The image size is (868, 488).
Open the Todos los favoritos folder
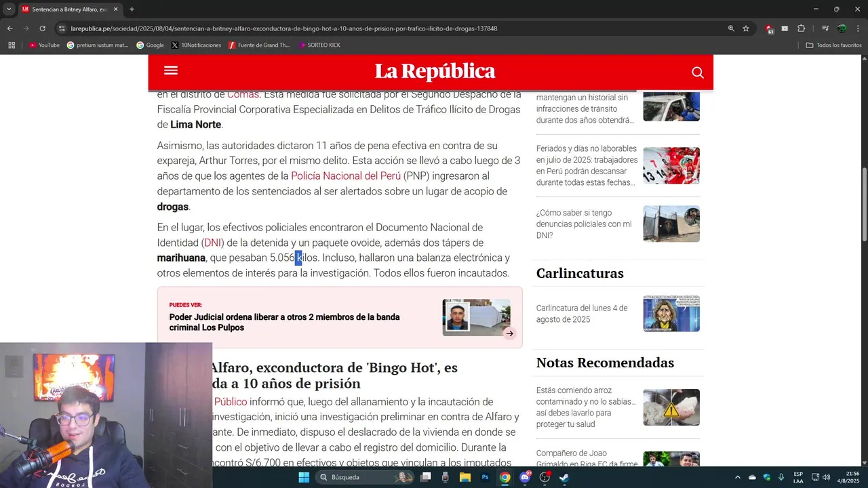tap(833, 45)
